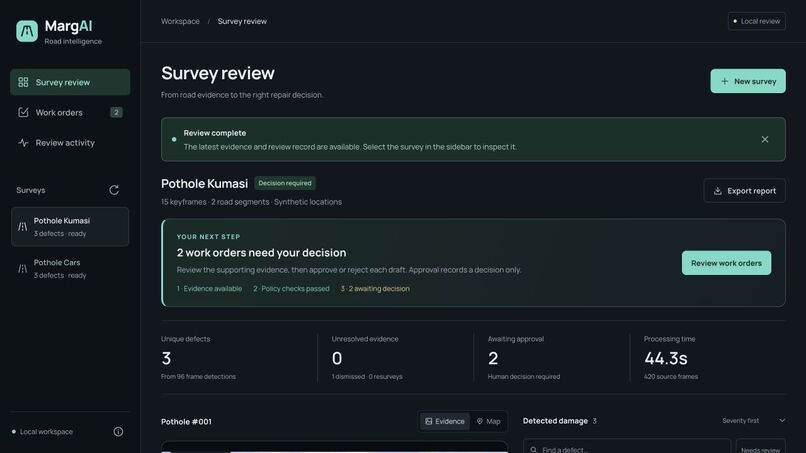Click the Work orders checkbox icon
Viewport: 806px width, 453px height.
[x=23, y=113]
